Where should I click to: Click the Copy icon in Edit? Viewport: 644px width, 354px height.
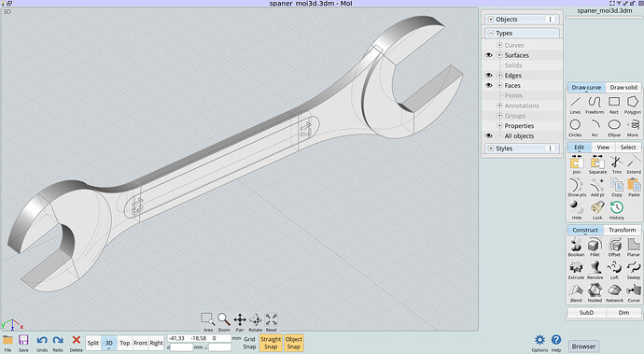(x=617, y=188)
